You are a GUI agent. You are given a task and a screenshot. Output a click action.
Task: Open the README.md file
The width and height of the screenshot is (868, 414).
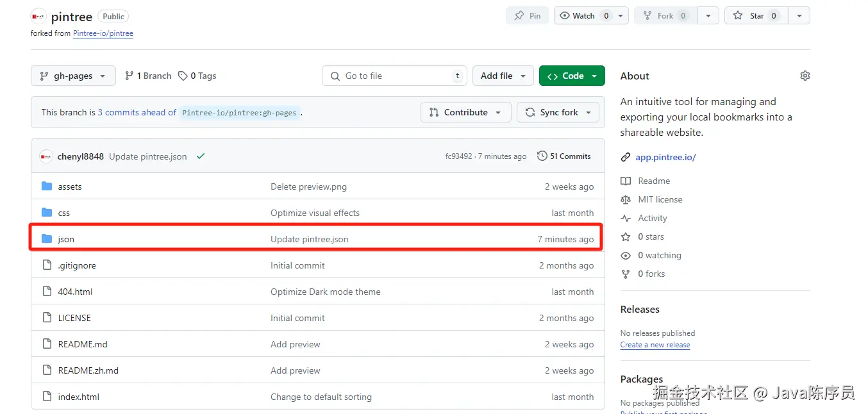(83, 344)
